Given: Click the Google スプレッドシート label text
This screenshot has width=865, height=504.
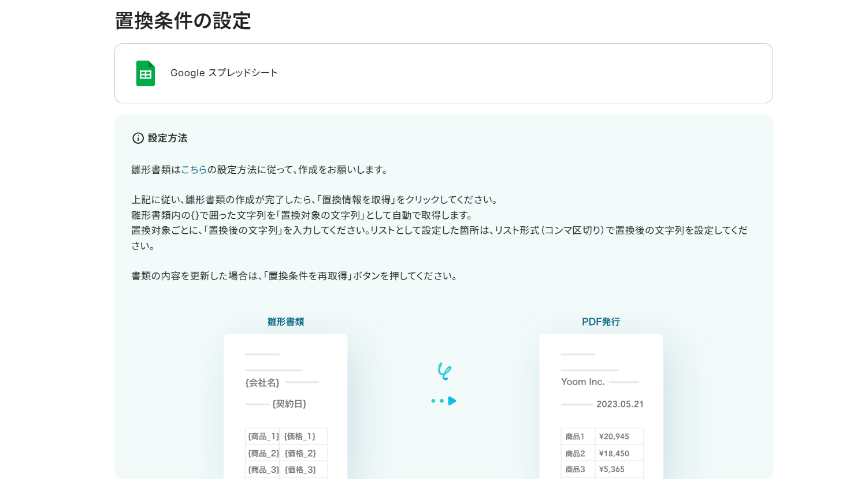Looking at the screenshot, I should (x=224, y=73).
